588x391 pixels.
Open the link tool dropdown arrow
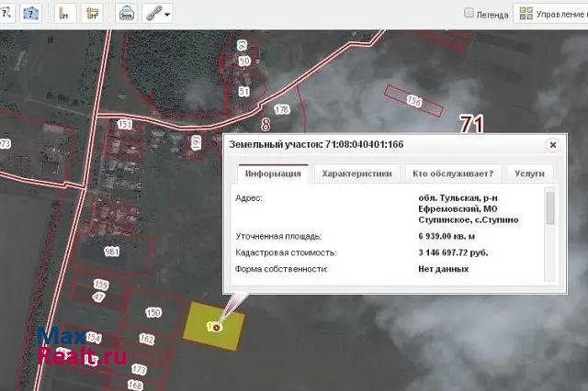click(167, 14)
